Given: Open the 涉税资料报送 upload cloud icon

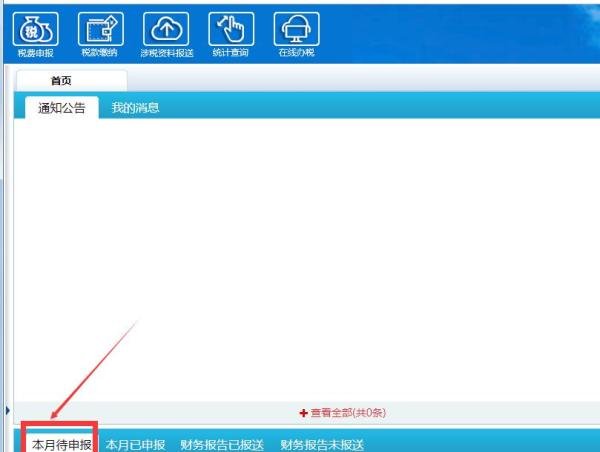Looking at the screenshot, I should [x=166, y=29].
